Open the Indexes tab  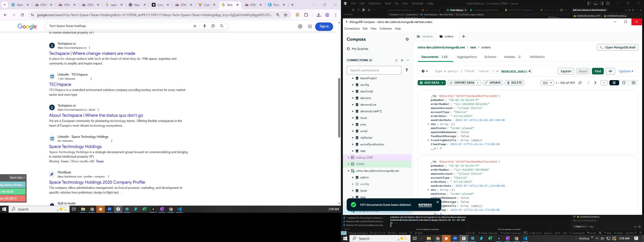tap(513, 57)
